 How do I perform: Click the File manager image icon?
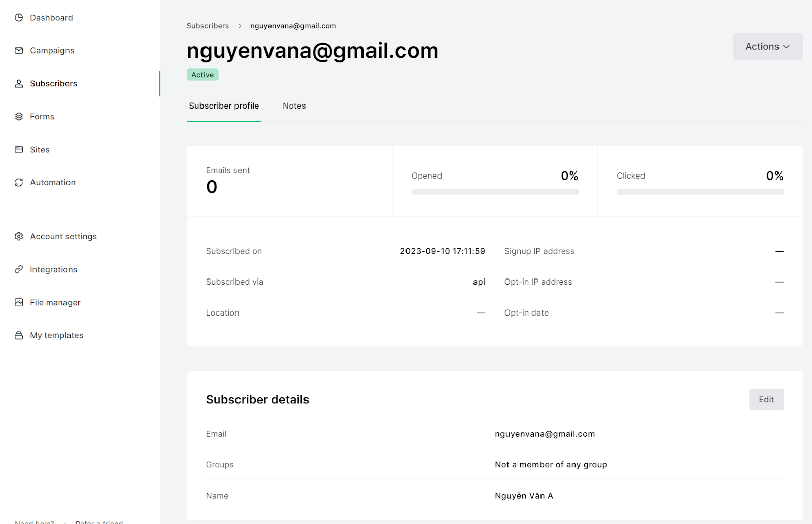pyautogui.click(x=19, y=302)
